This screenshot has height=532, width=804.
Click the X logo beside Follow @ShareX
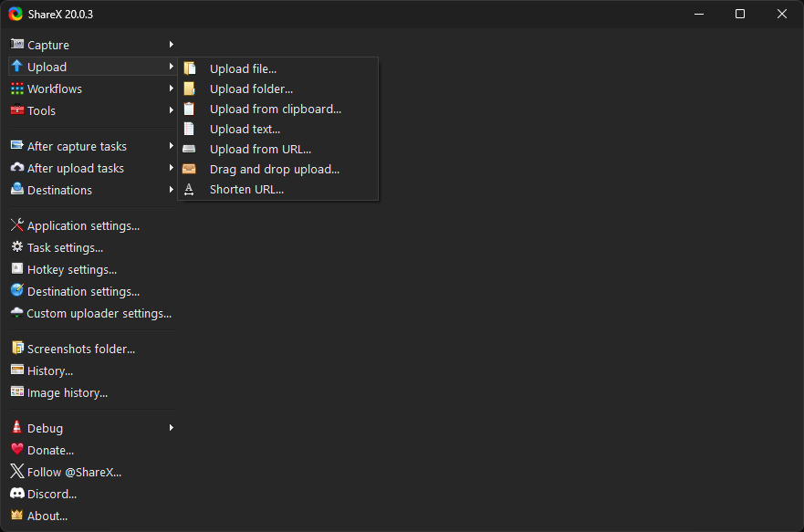click(x=17, y=472)
